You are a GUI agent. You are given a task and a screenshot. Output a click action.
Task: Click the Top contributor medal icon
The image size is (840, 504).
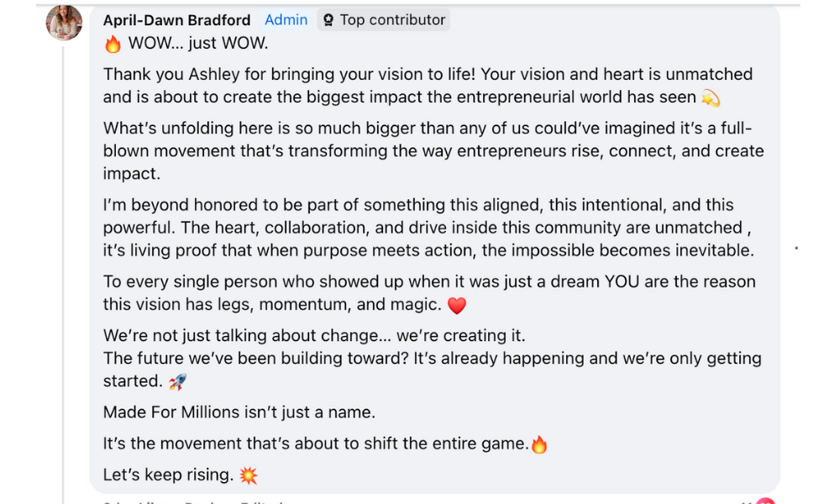(328, 20)
